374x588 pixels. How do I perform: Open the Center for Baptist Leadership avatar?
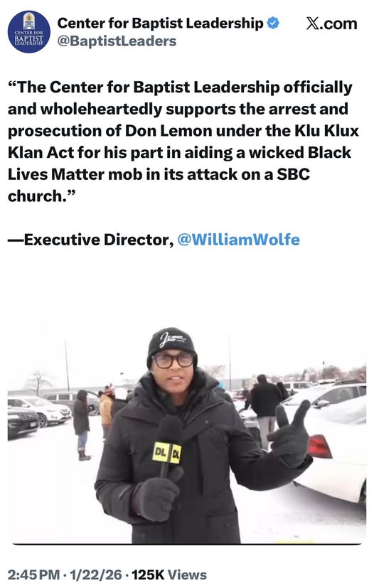(29, 32)
